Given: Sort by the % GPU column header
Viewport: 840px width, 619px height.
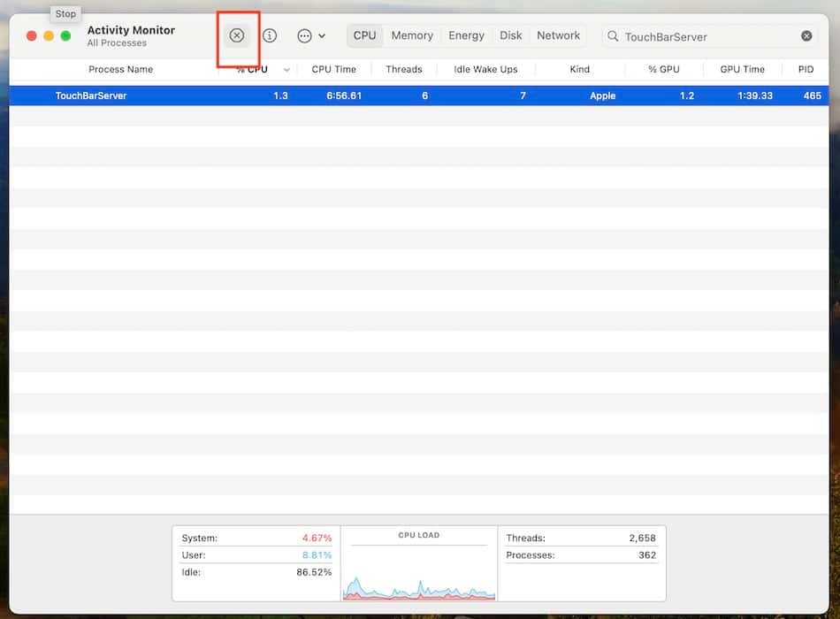Looking at the screenshot, I should [x=664, y=69].
